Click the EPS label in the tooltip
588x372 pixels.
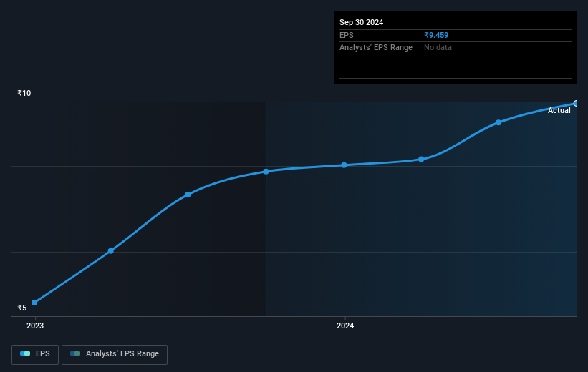pyautogui.click(x=347, y=35)
